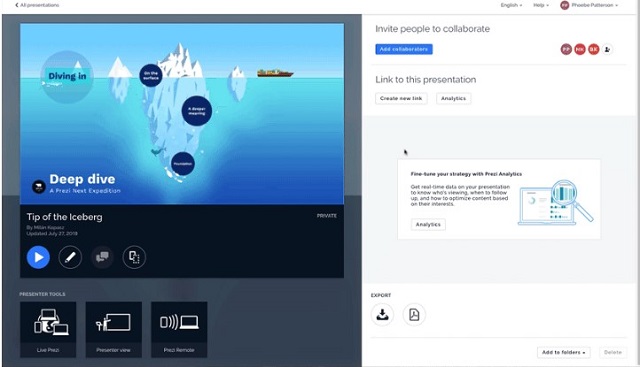Image resolution: width=640 pixels, height=367 pixels.
Task: Click Analytics button next to Create new link
Action: click(x=453, y=98)
